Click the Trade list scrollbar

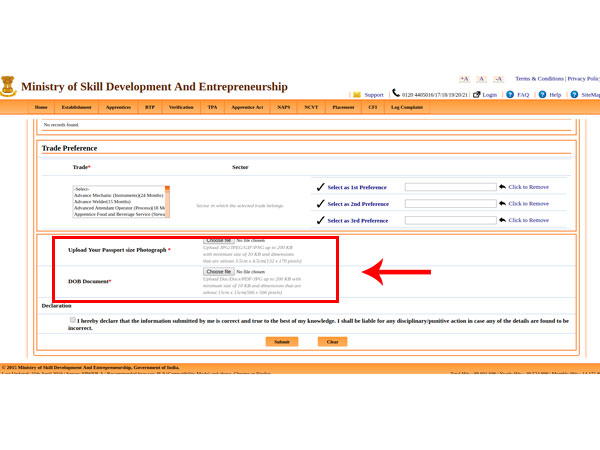pyautogui.click(x=167, y=202)
